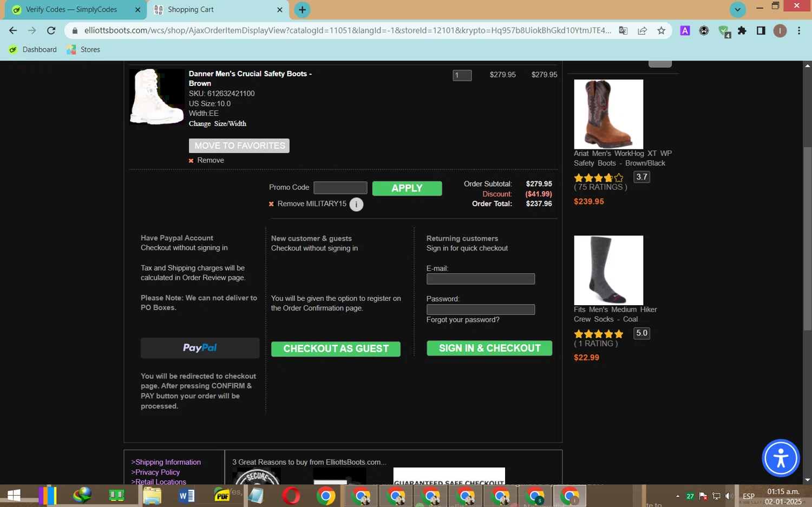
Task: Switch to the Shopping Cart tab
Action: click(218, 10)
